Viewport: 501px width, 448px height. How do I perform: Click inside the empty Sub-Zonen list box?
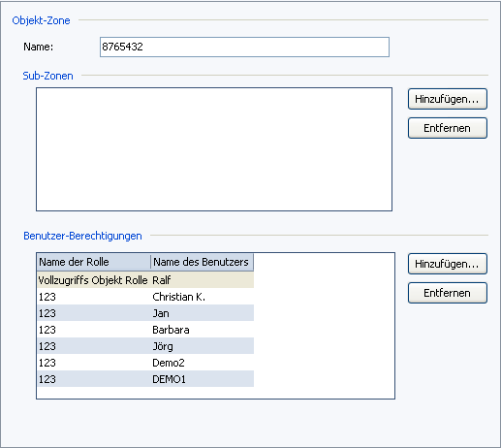pos(214,149)
